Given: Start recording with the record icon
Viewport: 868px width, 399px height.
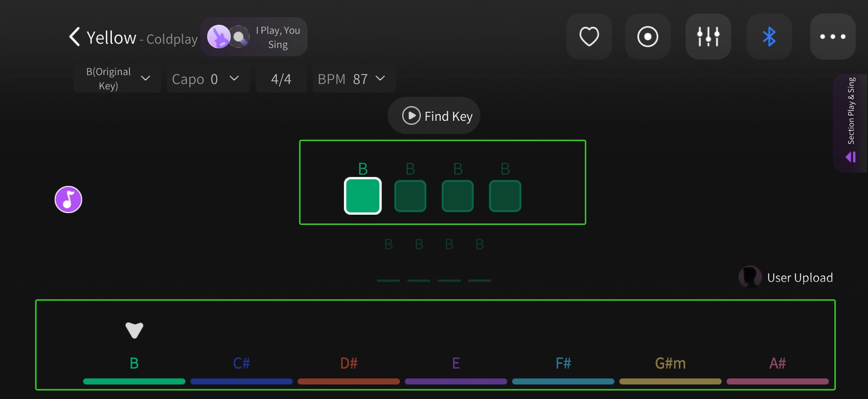Looking at the screenshot, I should (648, 37).
